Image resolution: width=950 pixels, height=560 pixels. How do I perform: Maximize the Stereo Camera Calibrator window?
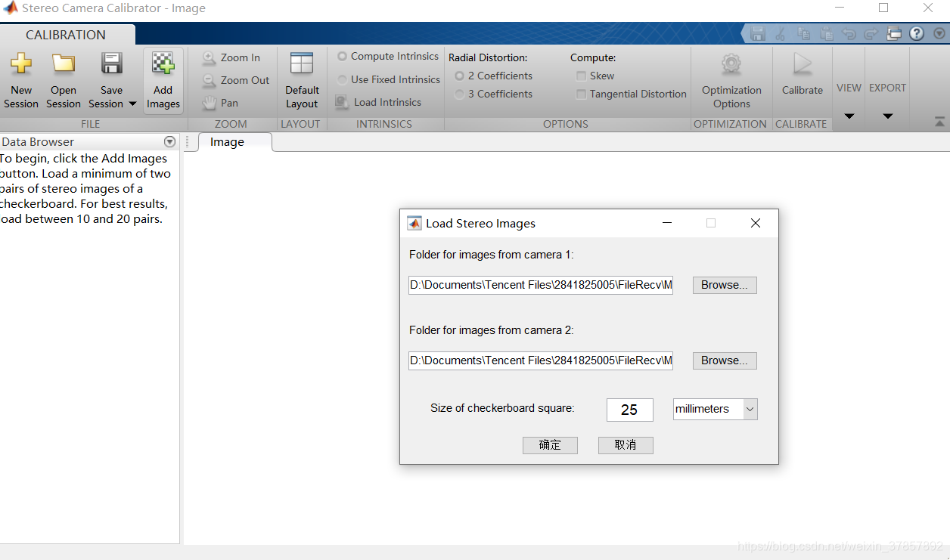(x=883, y=8)
